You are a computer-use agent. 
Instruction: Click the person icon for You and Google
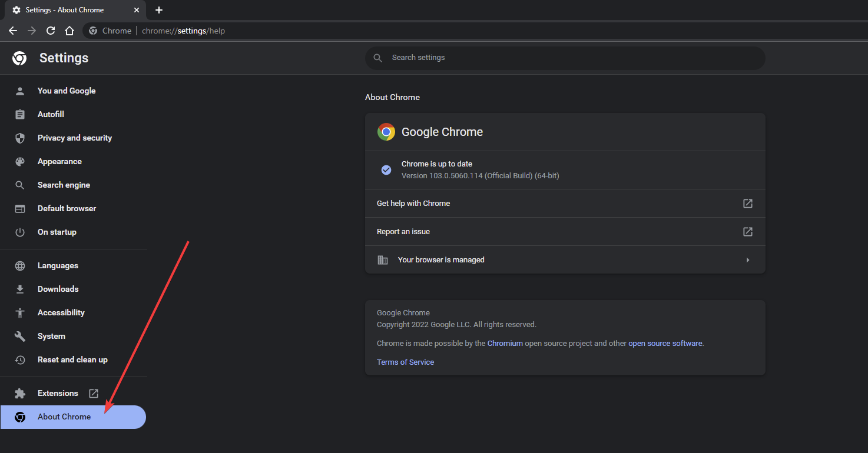[x=20, y=91]
